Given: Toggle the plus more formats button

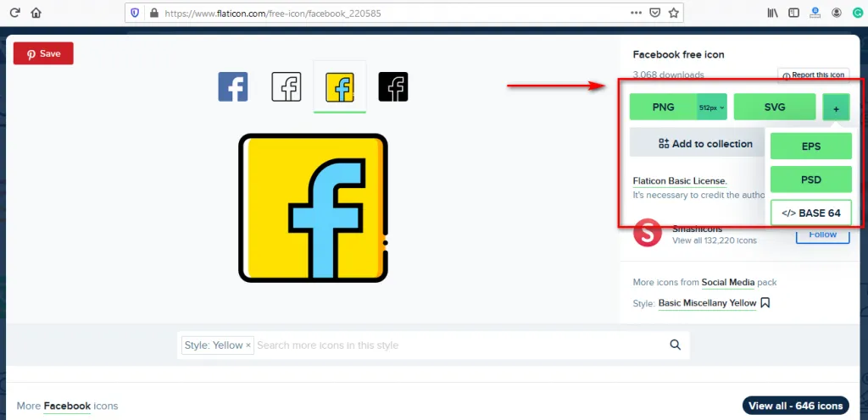Looking at the screenshot, I should (836, 108).
